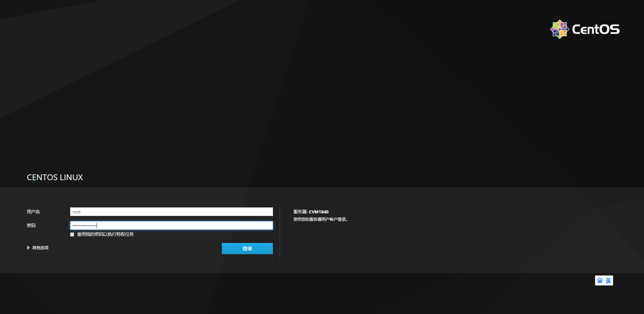Focus the 用户名 input field

coord(171,212)
